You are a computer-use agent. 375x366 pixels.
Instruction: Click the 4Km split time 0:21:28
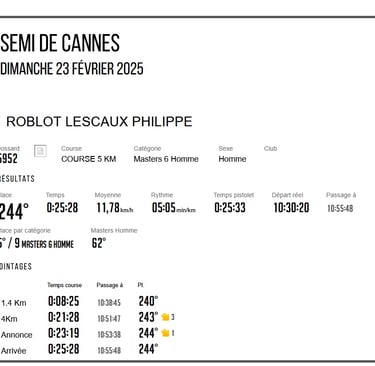point(64,317)
